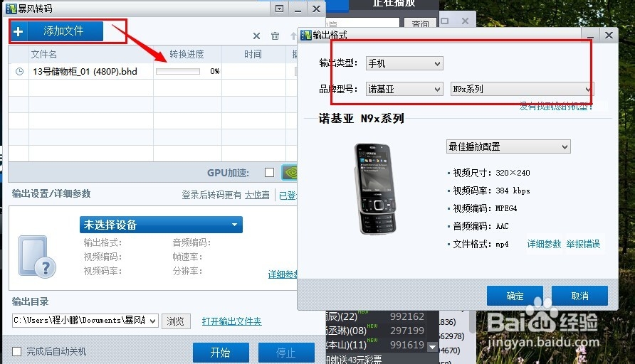The width and height of the screenshot is (635, 364).
Task: Click the 文件名 column header
Action: pyautogui.click(x=44, y=54)
